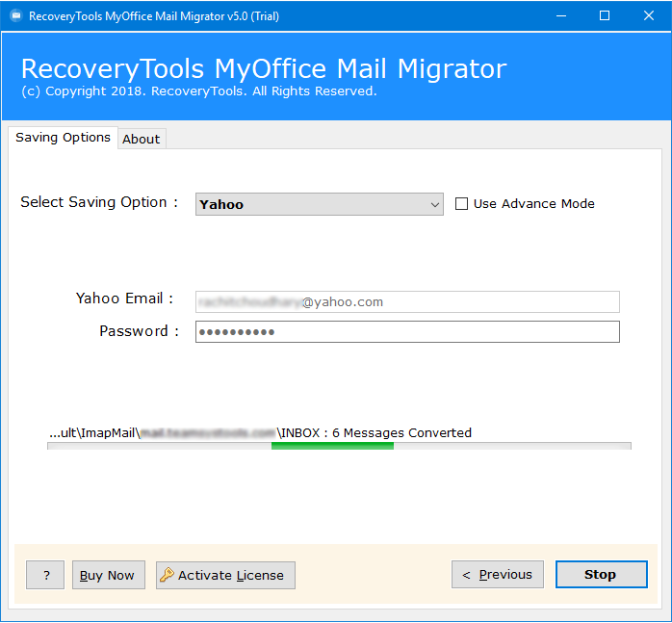Open the Select Saving Option dropdown

point(320,204)
